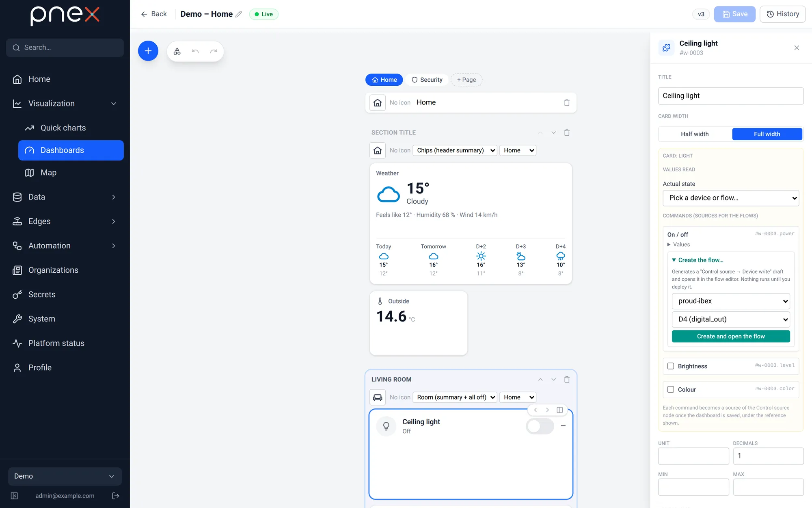The width and height of the screenshot is (812, 508).
Task: Choose icon for the Living Room section
Action: click(x=378, y=397)
